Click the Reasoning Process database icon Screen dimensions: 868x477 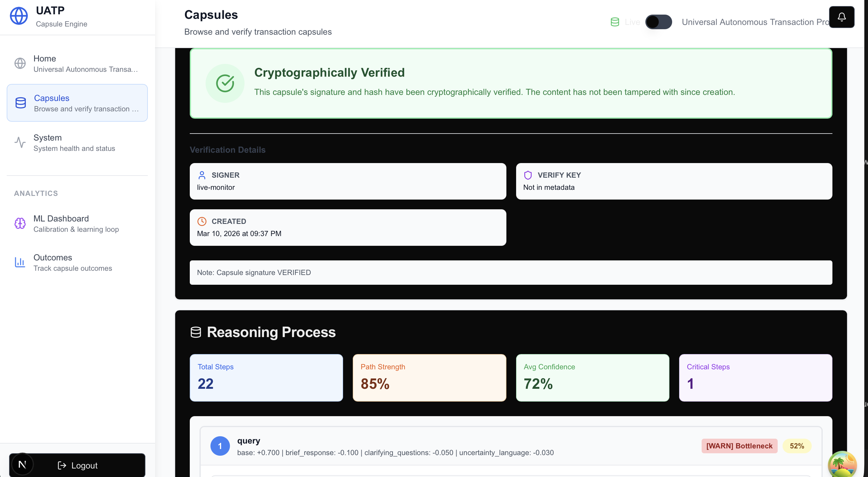pos(196,332)
